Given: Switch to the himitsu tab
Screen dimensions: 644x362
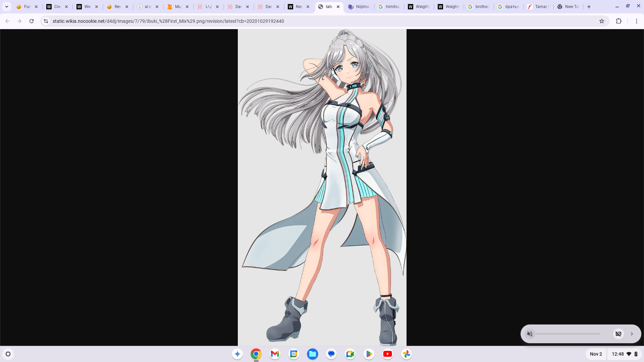Looking at the screenshot, I should (x=389, y=7).
